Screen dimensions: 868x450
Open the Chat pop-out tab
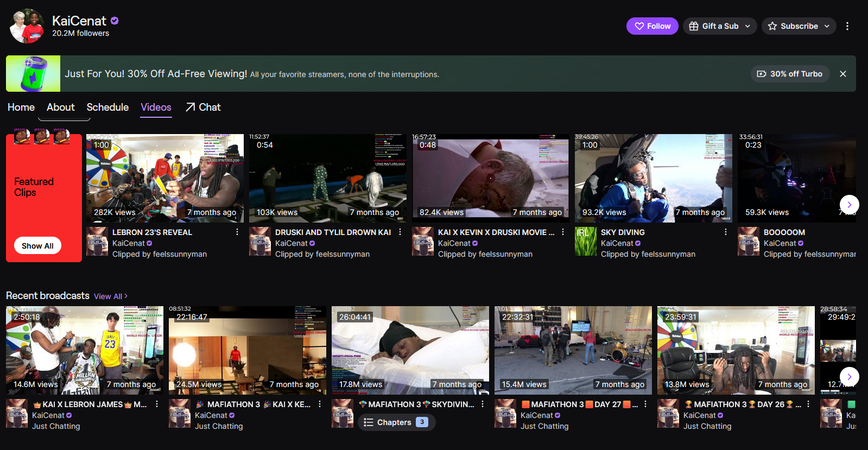point(203,107)
